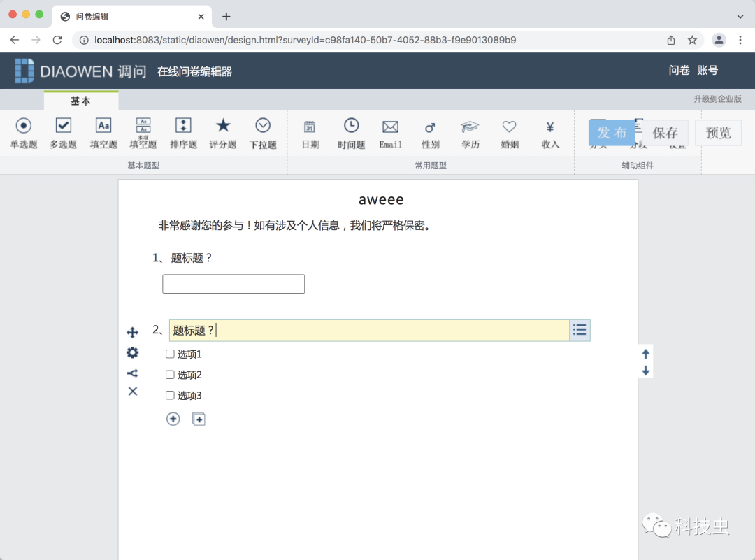Screen dimensions: 755x560
Task: Click the site info icon in address bar
Action: pyautogui.click(x=84, y=40)
